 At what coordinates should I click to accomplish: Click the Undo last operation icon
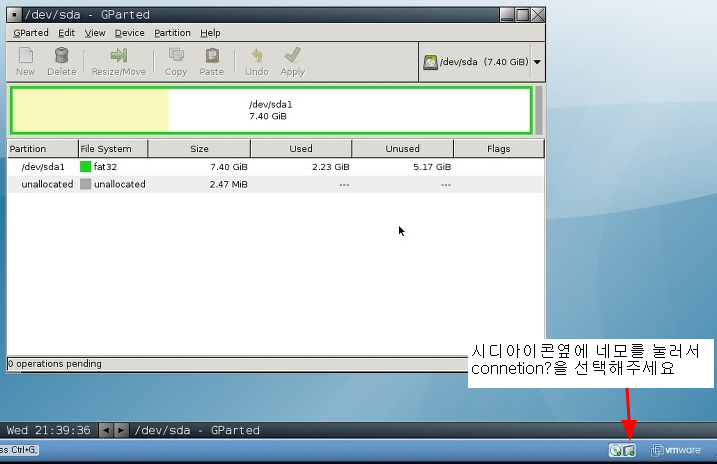coord(257,56)
